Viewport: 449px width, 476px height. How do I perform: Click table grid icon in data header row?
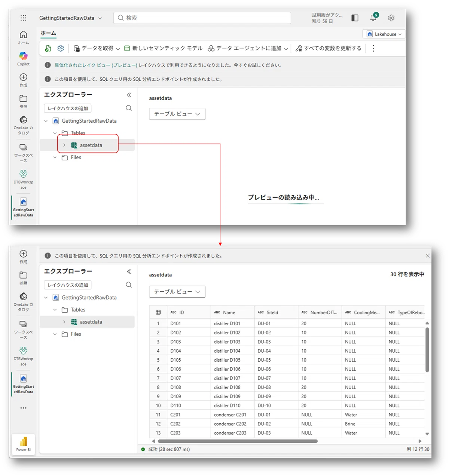pos(158,312)
